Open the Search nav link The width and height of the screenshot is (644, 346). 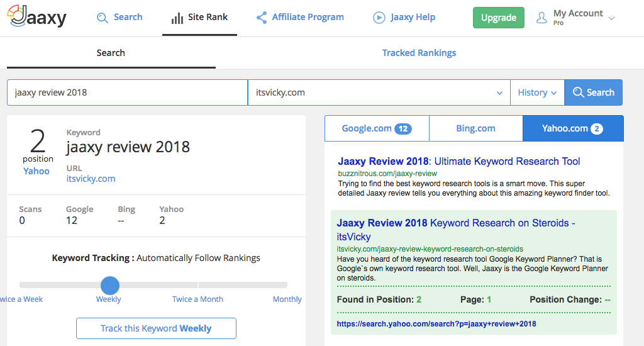click(128, 17)
